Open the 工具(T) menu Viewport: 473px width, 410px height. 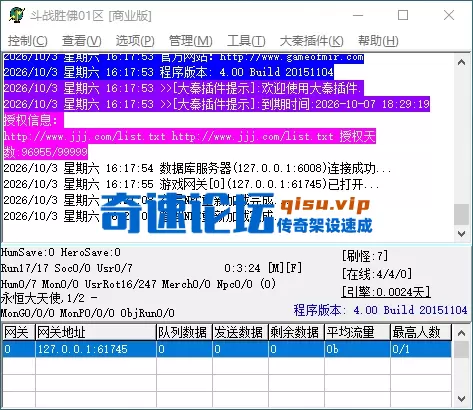click(x=246, y=41)
